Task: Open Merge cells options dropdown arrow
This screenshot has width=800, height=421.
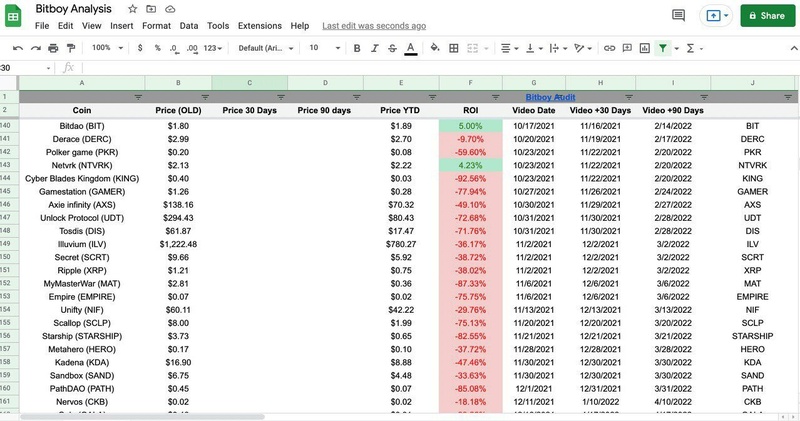Action: (x=486, y=48)
